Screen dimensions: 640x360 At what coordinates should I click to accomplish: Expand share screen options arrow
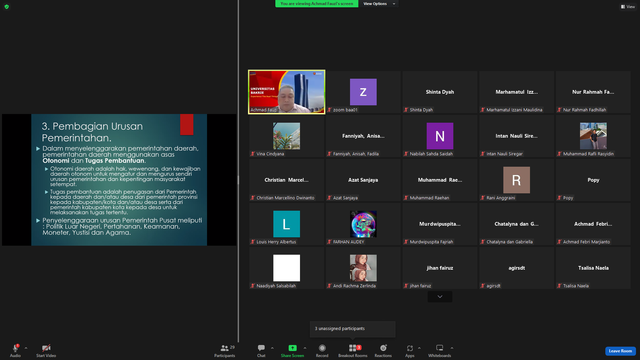(305, 348)
